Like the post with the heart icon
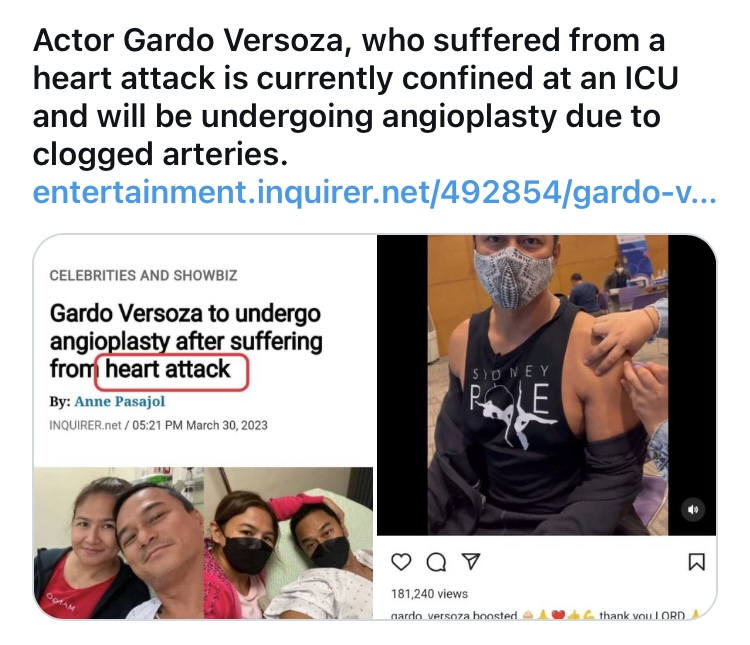This screenshot has height=645, width=750. coord(401,562)
